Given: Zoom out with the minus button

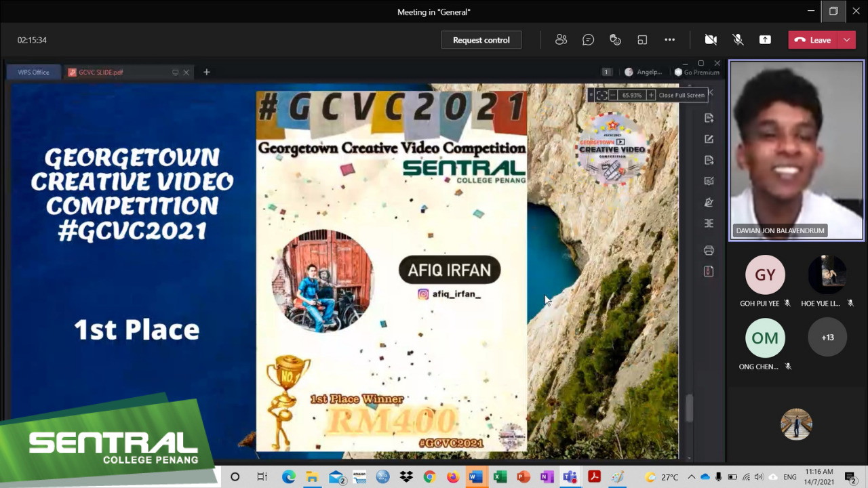Looking at the screenshot, I should pos(613,95).
